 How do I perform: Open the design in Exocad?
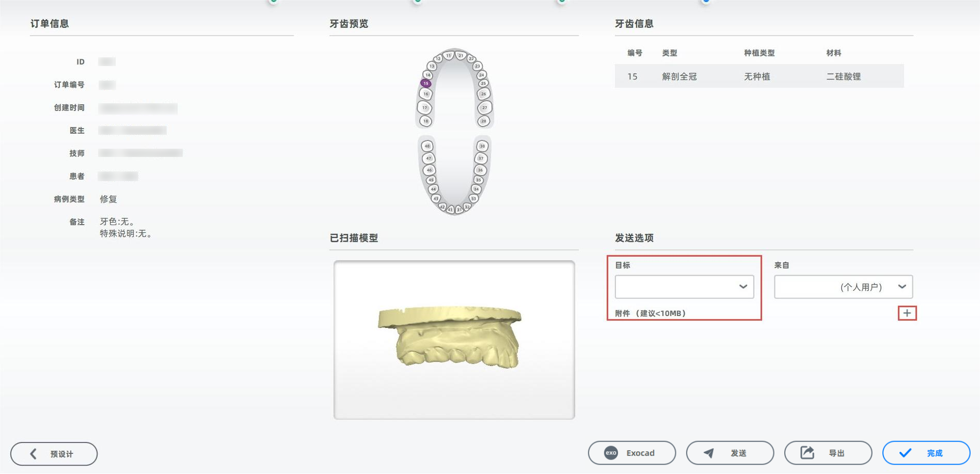pyautogui.click(x=631, y=453)
